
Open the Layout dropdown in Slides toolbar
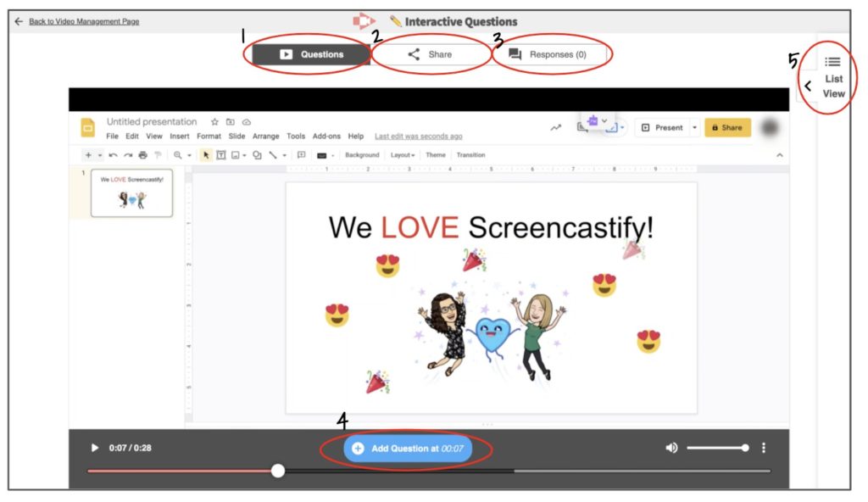click(403, 155)
